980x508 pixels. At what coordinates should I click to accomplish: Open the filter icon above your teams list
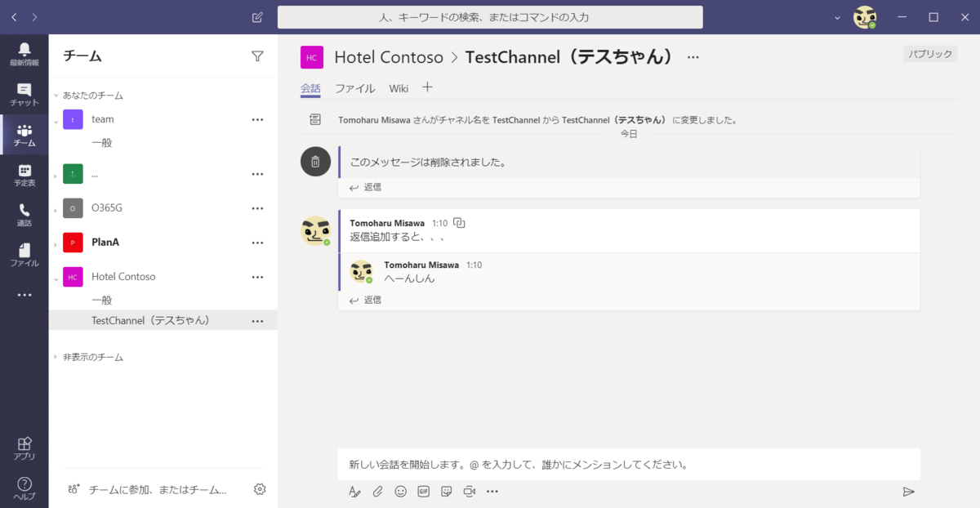pyautogui.click(x=257, y=56)
